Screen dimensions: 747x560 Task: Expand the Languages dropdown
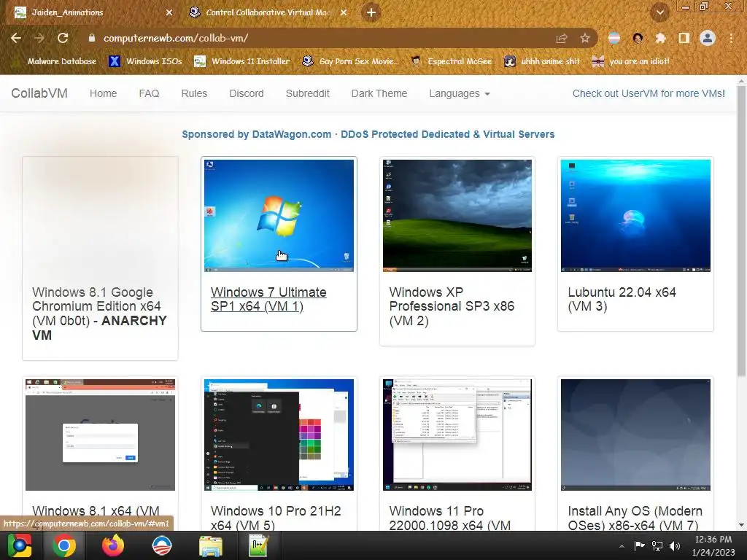pos(460,93)
